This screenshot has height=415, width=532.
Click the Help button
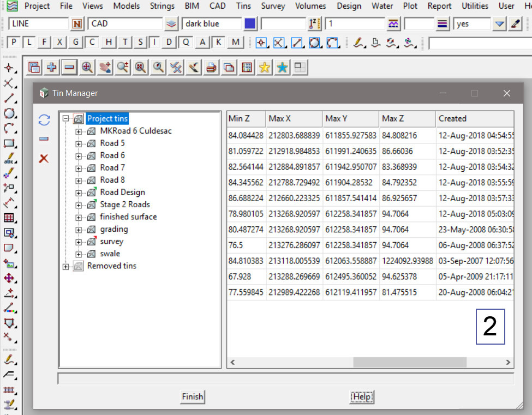[362, 397]
